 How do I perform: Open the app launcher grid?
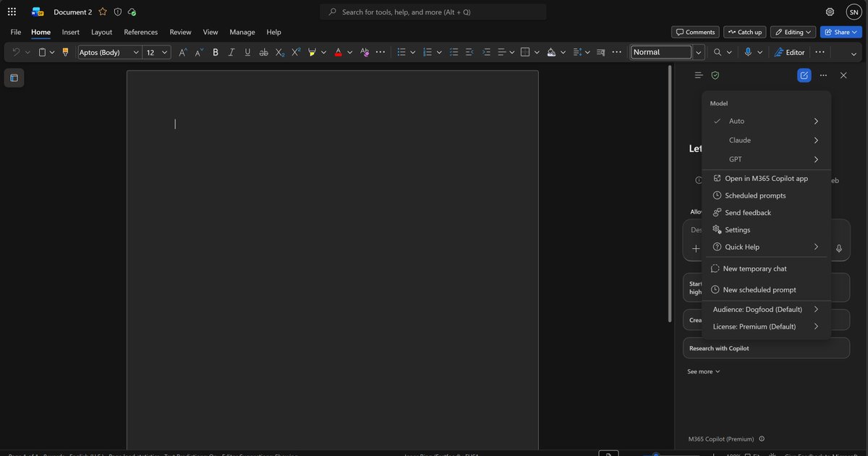click(12, 12)
